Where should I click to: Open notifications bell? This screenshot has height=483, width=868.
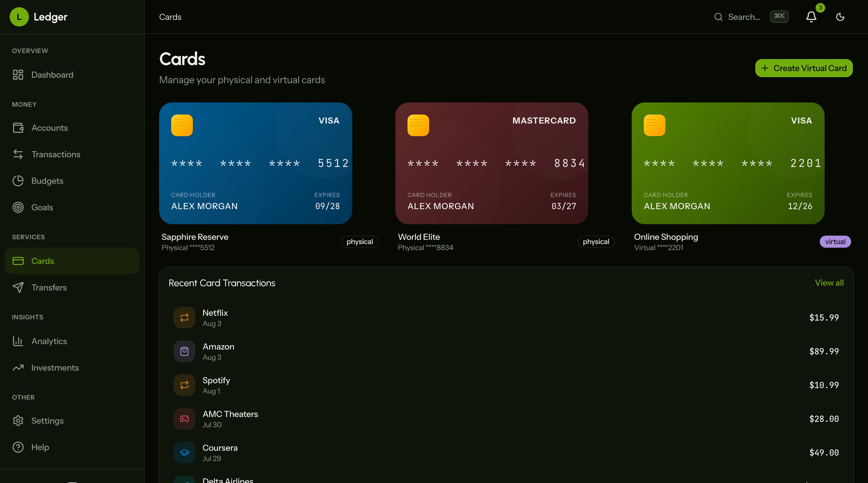[811, 17]
